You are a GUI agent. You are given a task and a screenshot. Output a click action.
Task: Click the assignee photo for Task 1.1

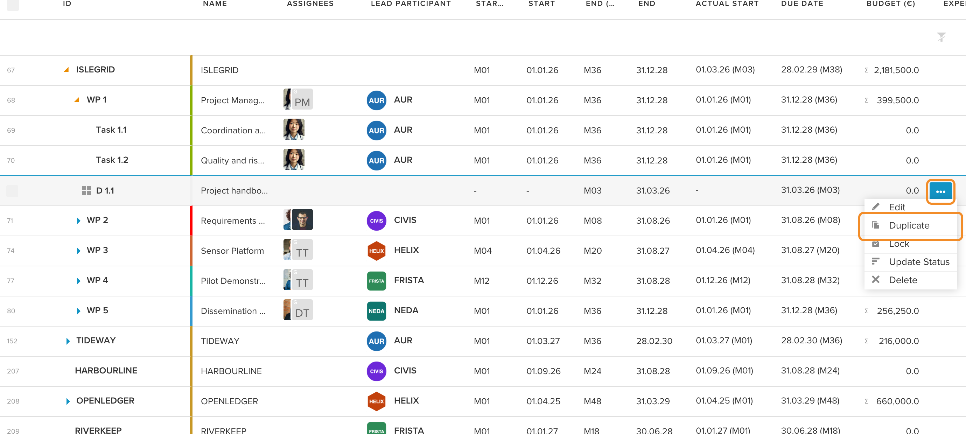[x=294, y=129]
